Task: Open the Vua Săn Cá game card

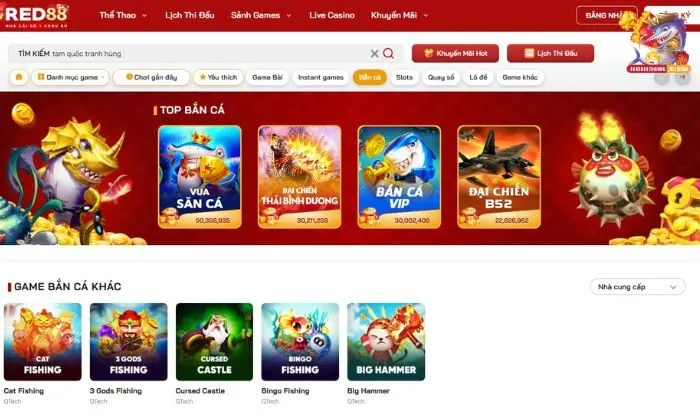Action: 200,177
